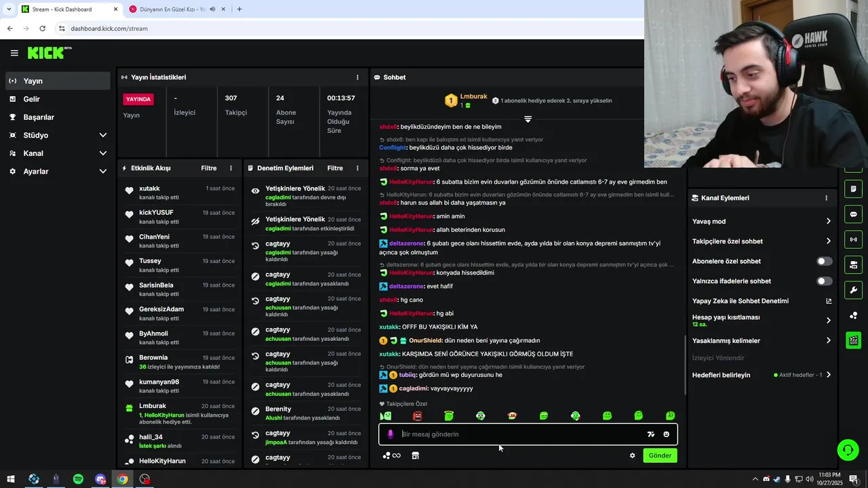Open Yavaş mod settings arrow

tap(828, 221)
